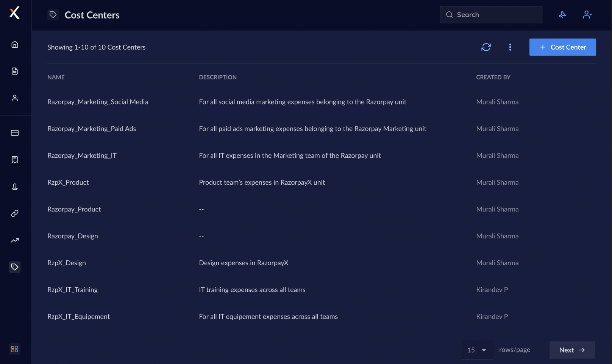Viewport: 612px width, 364px height.
Task: Refresh the cost centers list
Action: click(x=486, y=47)
